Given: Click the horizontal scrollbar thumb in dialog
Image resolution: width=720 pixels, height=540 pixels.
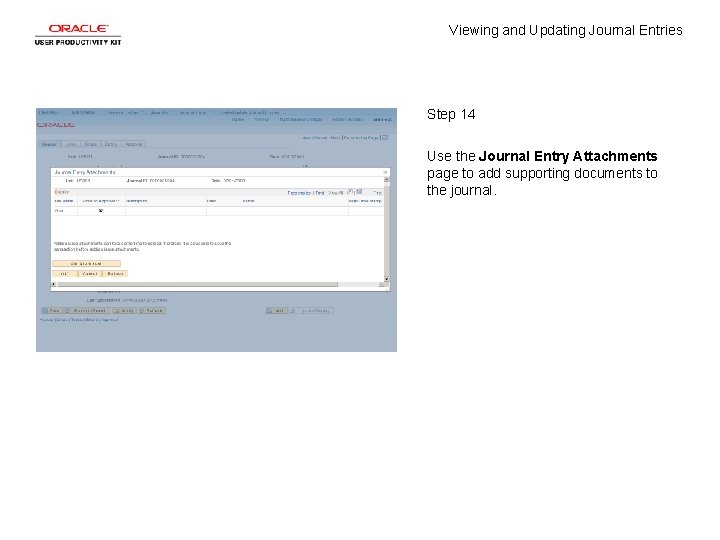Looking at the screenshot, I should point(197,285).
